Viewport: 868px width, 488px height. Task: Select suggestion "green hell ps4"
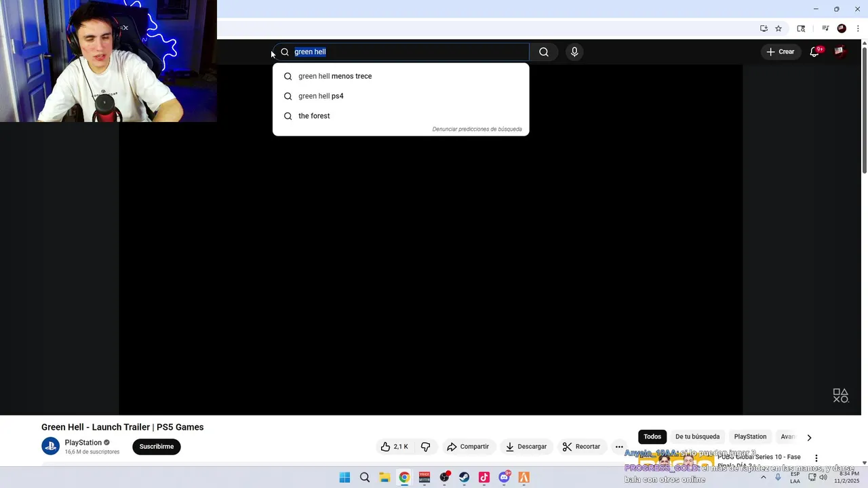coord(401,96)
